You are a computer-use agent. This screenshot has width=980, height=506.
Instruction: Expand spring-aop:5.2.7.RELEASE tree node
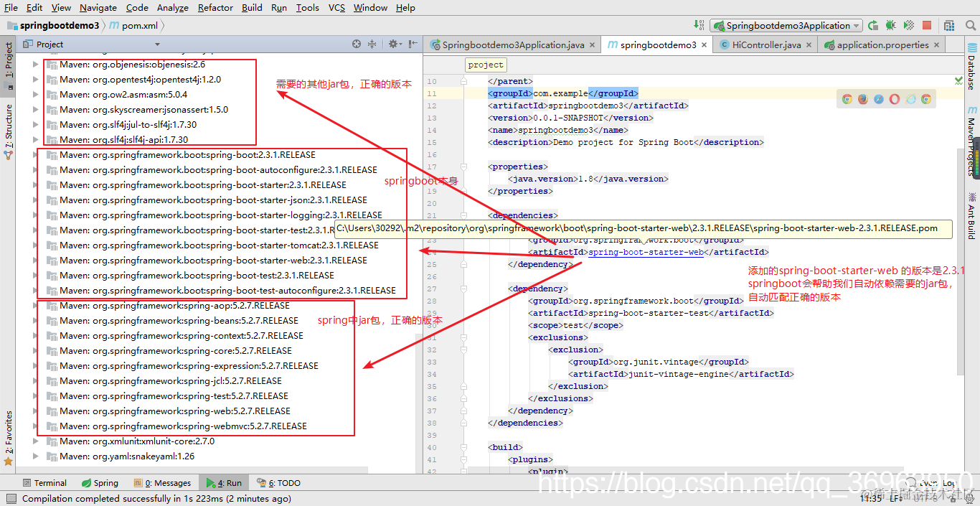coord(36,306)
